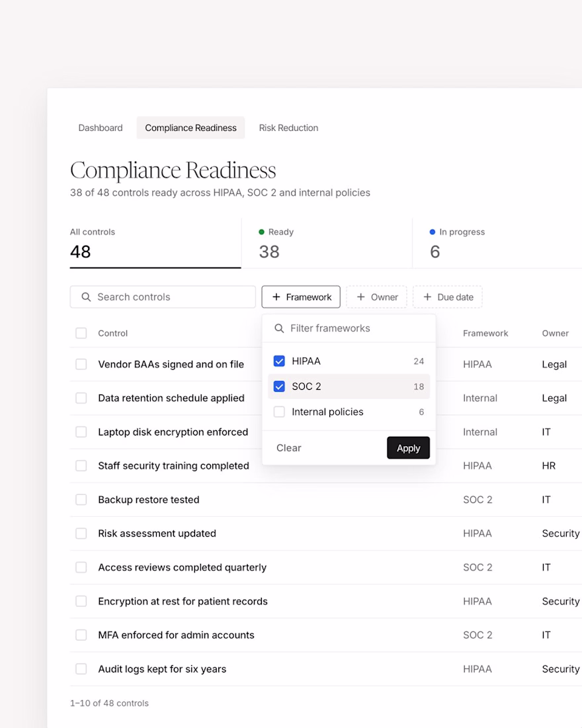Image resolution: width=582 pixels, height=728 pixels.
Task: Click the Owner column header
Action: [555, 333]
